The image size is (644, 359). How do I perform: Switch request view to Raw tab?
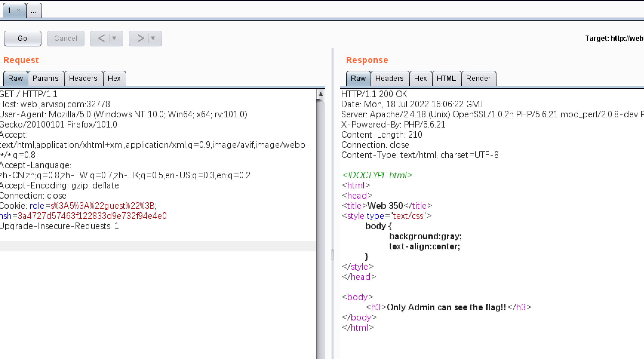16,79
